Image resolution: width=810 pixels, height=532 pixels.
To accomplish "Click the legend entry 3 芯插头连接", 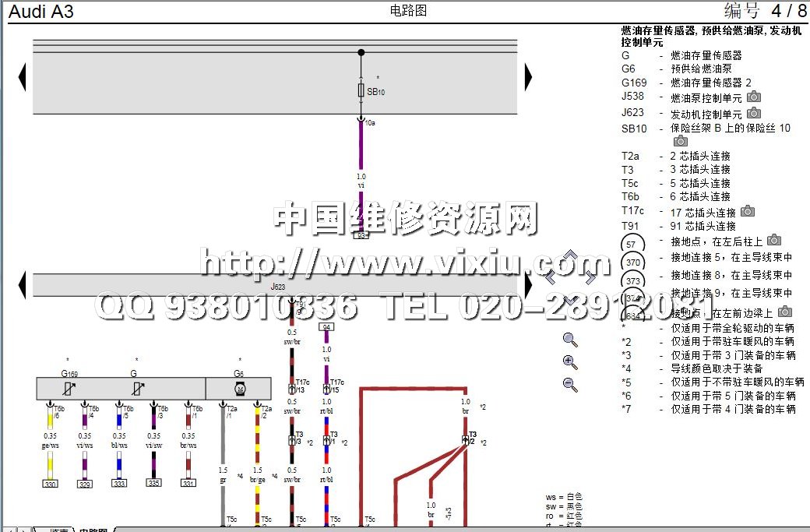I will point(700,169).
